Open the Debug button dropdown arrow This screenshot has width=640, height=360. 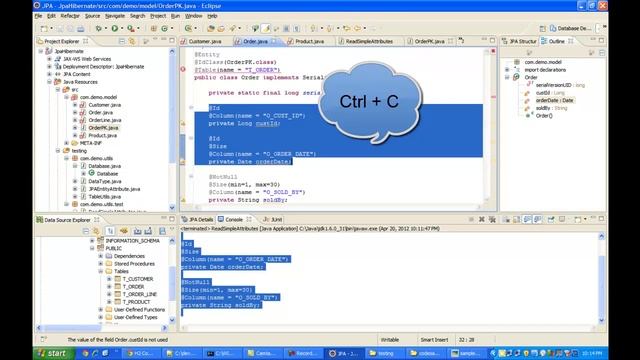pyautogui.click(x=105, y=29)
